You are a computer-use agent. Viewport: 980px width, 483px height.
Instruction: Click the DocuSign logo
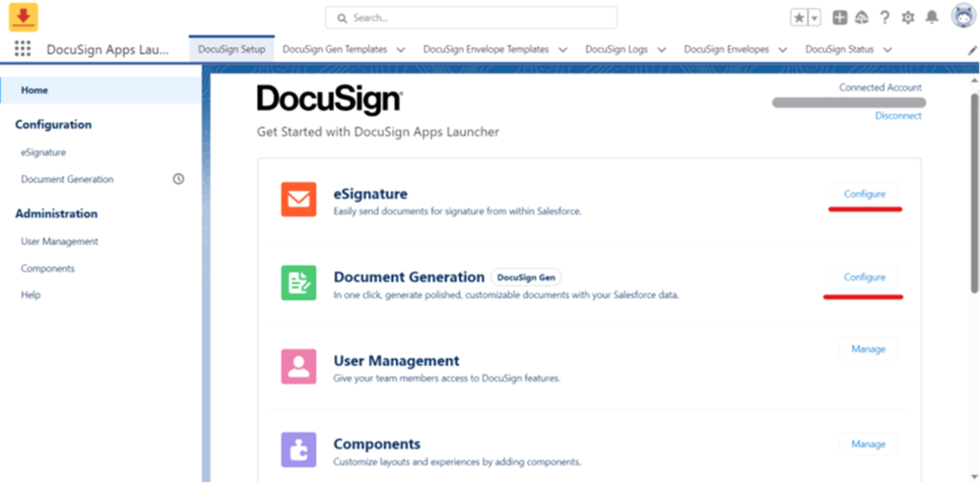(330, 100)
